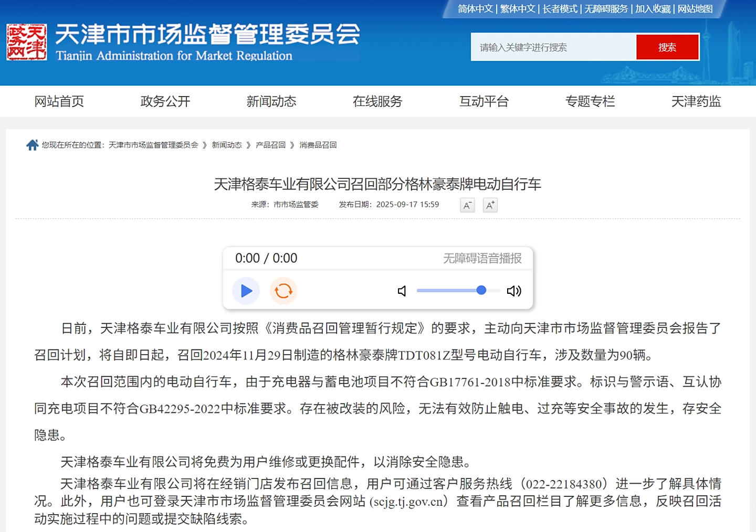Click the hotline number 022-22184380
The width and height of the screenshot is (756, 532).
564,484
